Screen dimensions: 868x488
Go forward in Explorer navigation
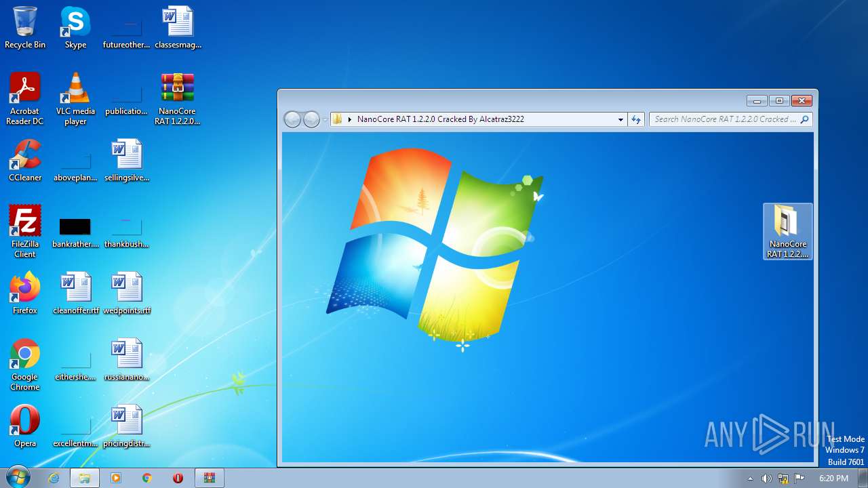[x=311, y=119]
